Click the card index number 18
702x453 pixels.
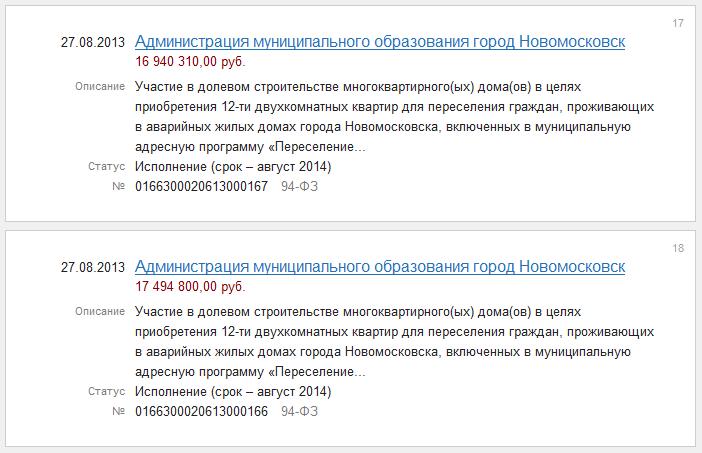pyautogui.click(x=678, y=247)
